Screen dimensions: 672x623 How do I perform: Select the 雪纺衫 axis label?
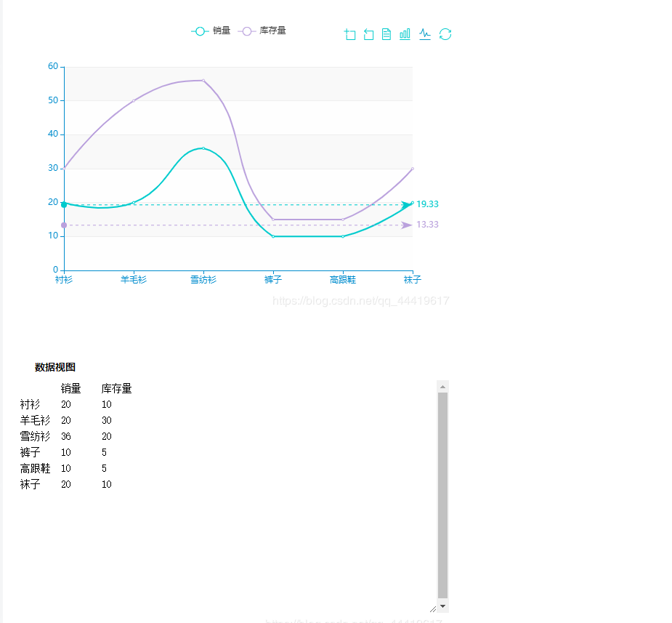click(203, 279)
